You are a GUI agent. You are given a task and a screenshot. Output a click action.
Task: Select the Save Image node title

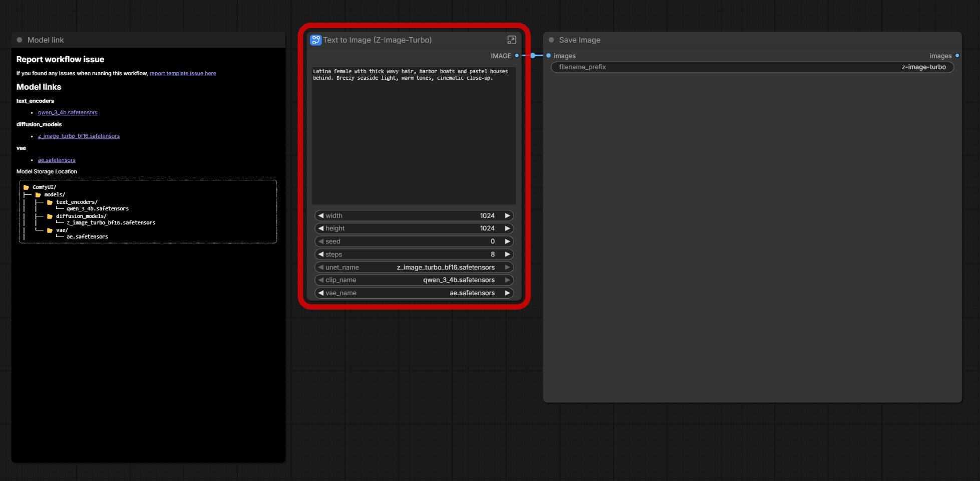click(579, 40)
